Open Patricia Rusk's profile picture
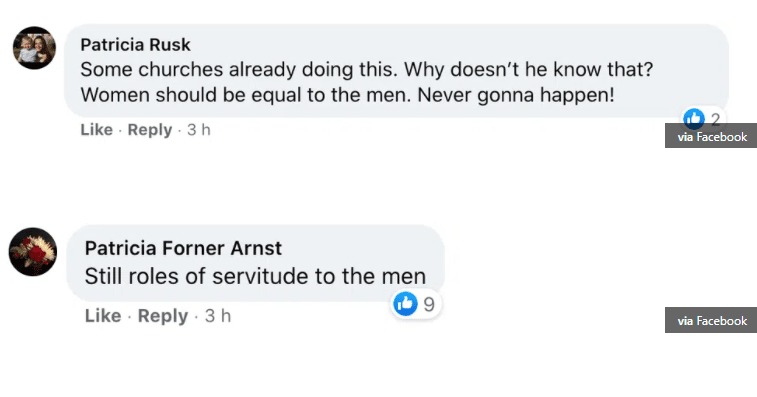757x397 pixels. [34, 48]
